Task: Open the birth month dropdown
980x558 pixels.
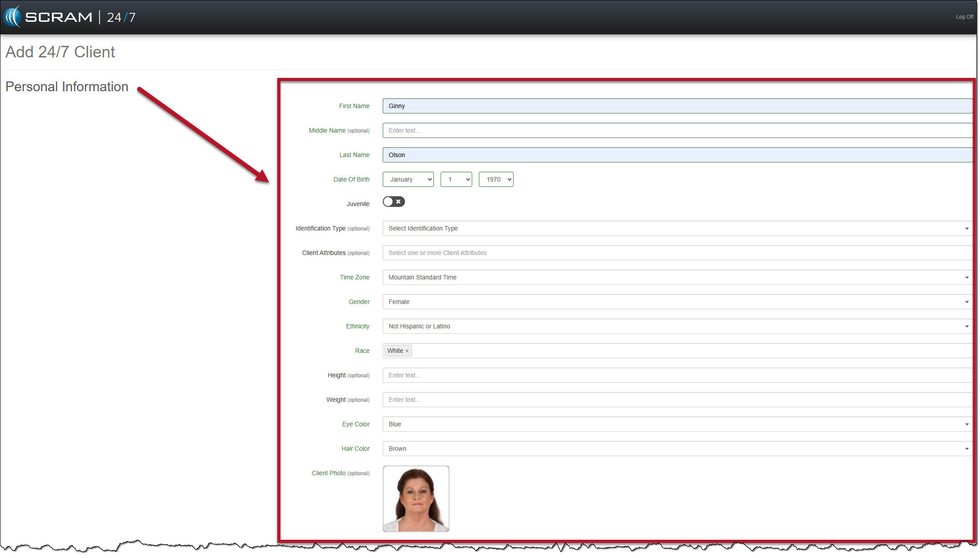Action: [408, 179]
